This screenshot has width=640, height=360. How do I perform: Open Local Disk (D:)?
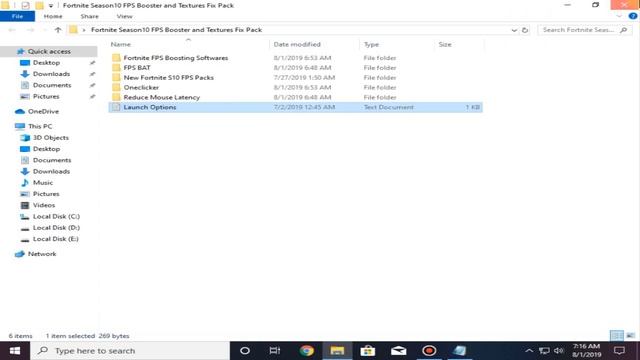click(56, 228)
